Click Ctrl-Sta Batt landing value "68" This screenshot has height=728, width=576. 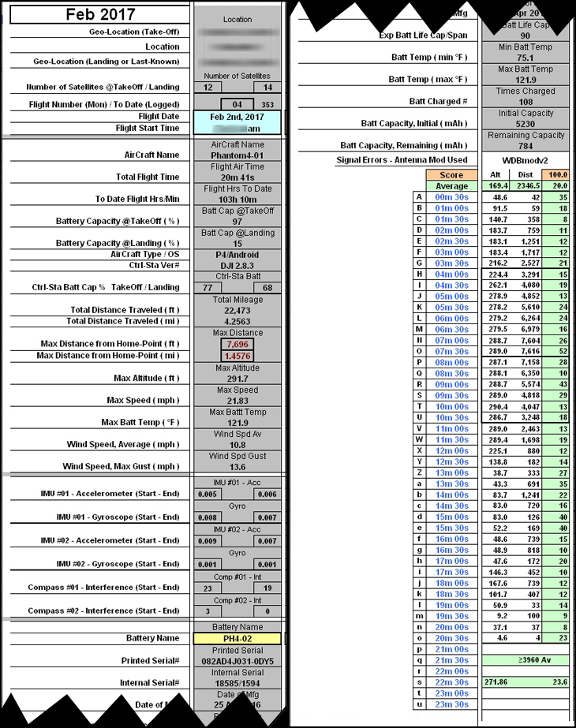267,287
